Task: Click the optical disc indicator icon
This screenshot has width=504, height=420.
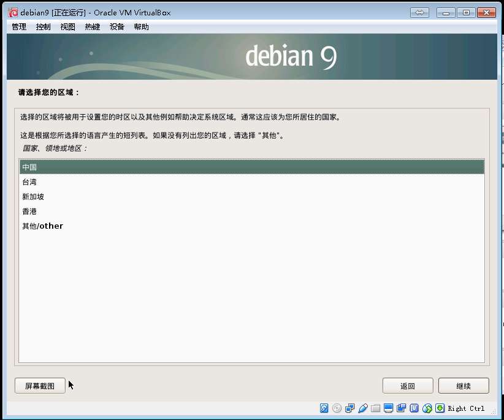Action: (337, 408)
